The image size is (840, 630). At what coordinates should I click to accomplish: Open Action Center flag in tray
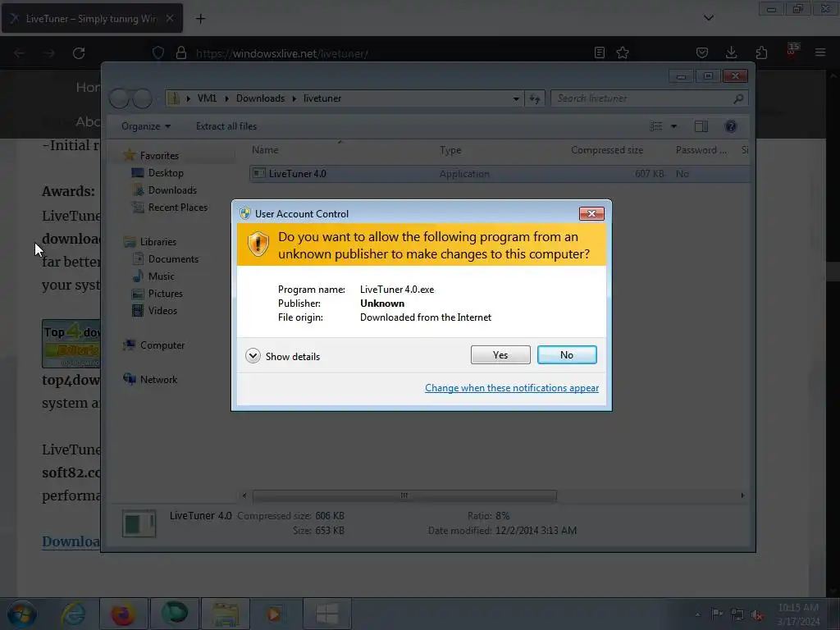tap(717, 614)
